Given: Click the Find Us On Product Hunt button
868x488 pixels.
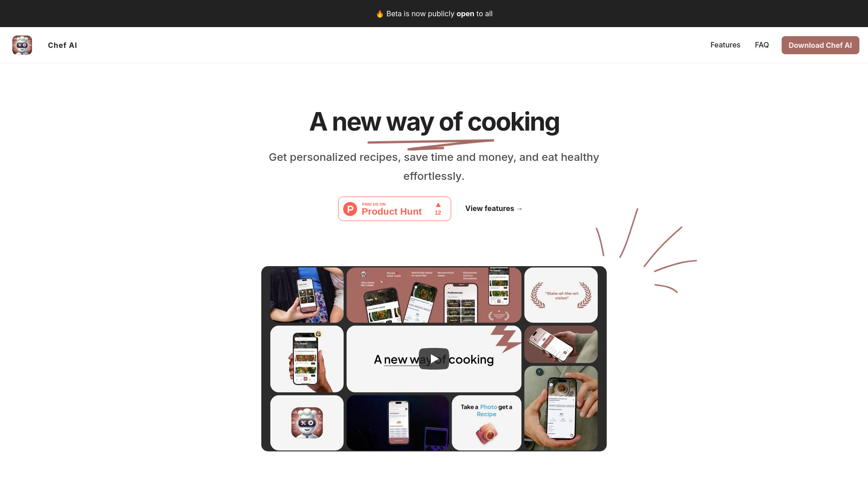Looking at the screenshot, I should [394, 209].
